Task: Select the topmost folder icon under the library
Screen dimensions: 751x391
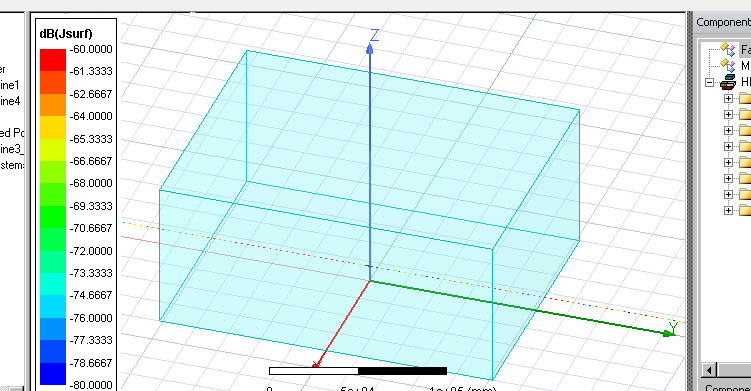Action: 745,99
